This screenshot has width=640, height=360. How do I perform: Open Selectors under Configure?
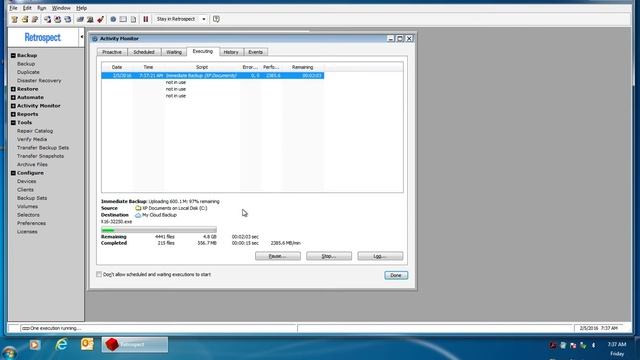pos(28,215)
